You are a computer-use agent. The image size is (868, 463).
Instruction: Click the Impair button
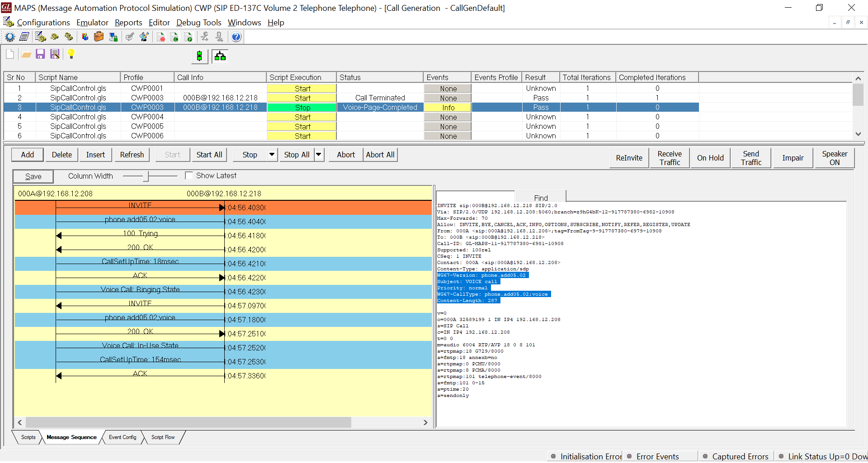tap(793, 158)
